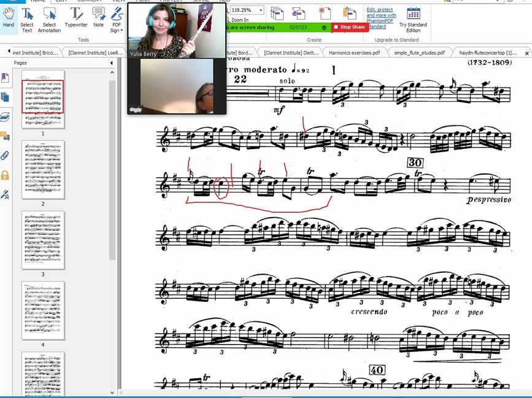Switch to the Clarinet Institute Bricci tab
Image resolution: width=532 pixels, height=398 pixels.
(35, 53)
